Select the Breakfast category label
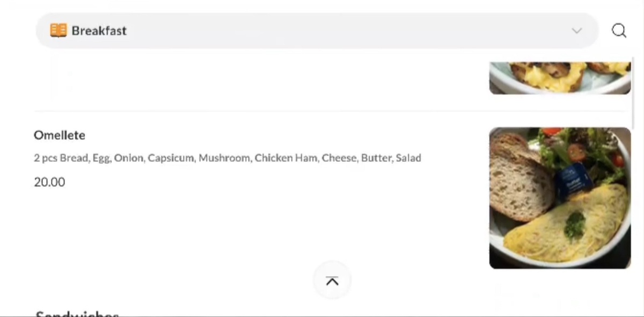 pos(99,31)
